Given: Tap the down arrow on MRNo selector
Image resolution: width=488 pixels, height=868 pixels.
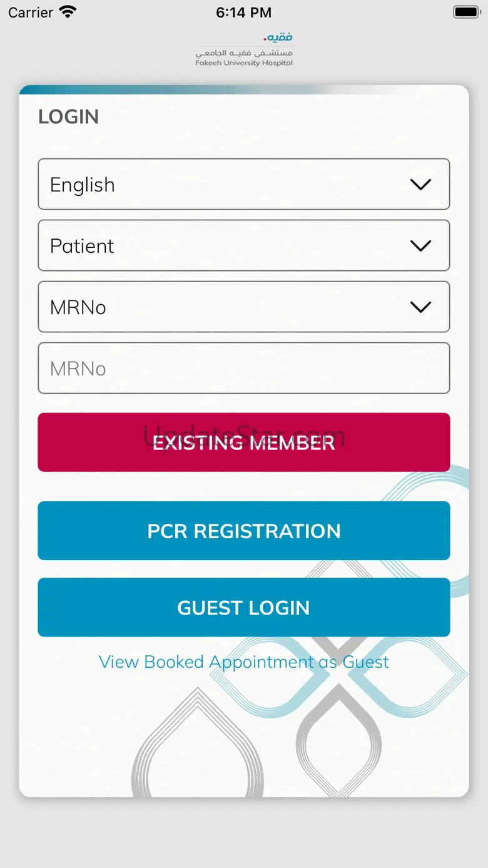Looking at the screenshot, I should coord(420,307).
